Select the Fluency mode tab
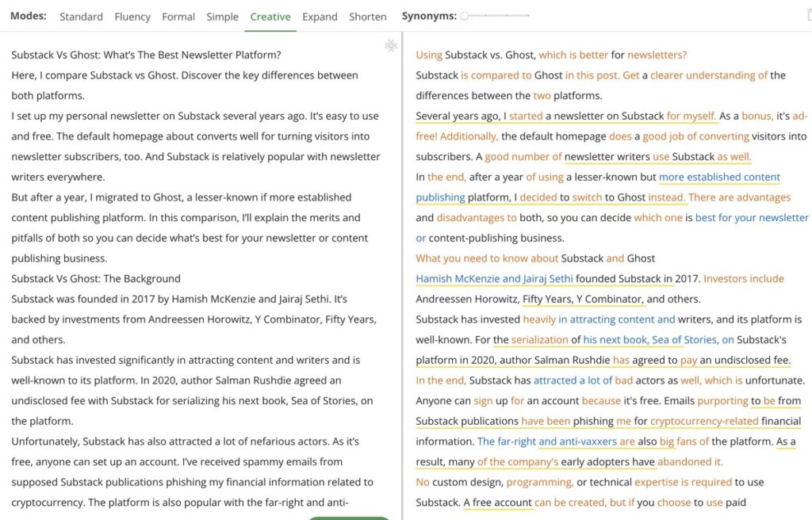Screen dimensions: 812x520 (132, 17)
